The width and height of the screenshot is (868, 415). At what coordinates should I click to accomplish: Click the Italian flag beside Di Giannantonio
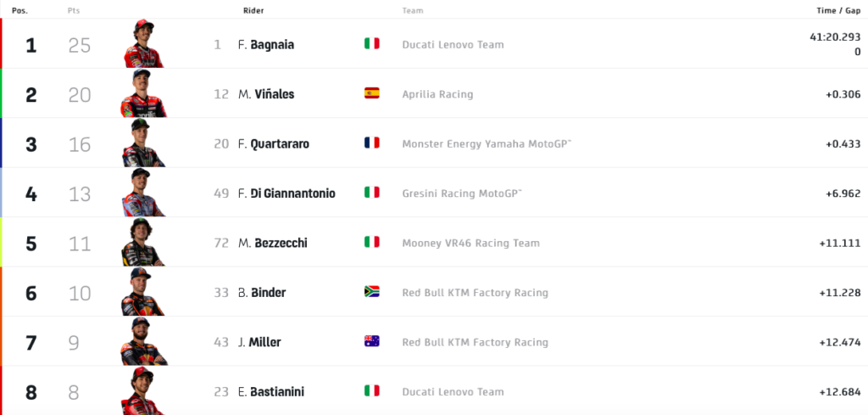pyautogui.click(x=371, y=193)
